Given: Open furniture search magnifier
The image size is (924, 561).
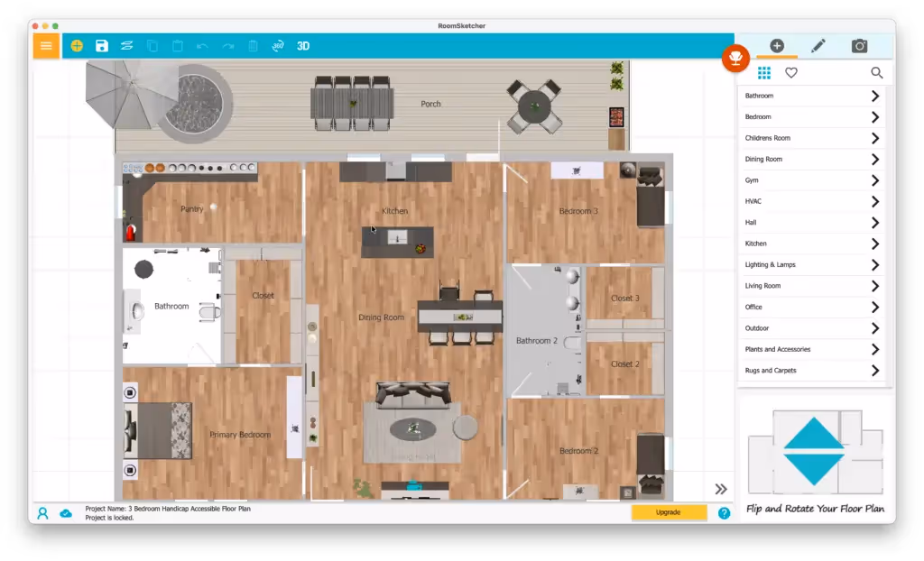Looking at the screenshot, I should 877,73.
